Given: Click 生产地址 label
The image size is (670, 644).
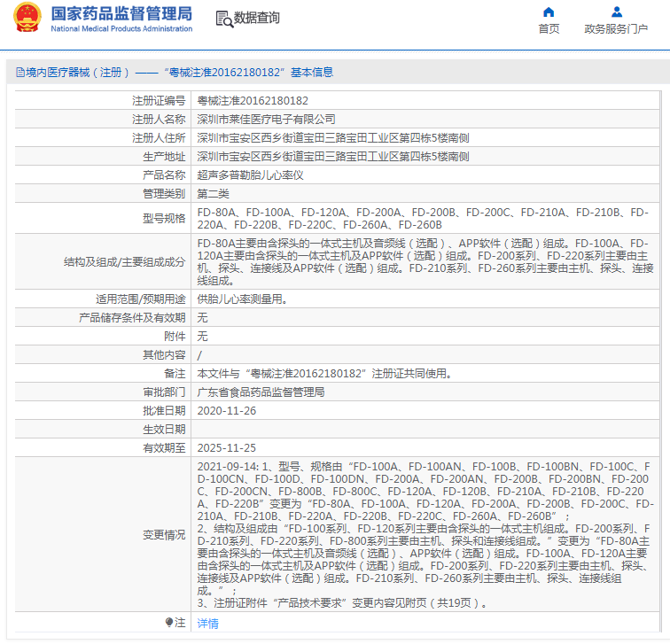Looking at the screenshot, I should 164,156.
